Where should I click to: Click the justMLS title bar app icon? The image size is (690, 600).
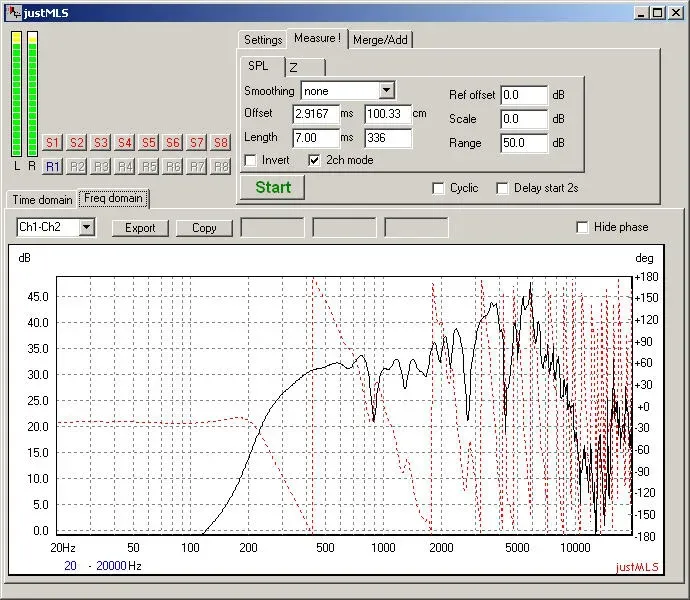14,12
